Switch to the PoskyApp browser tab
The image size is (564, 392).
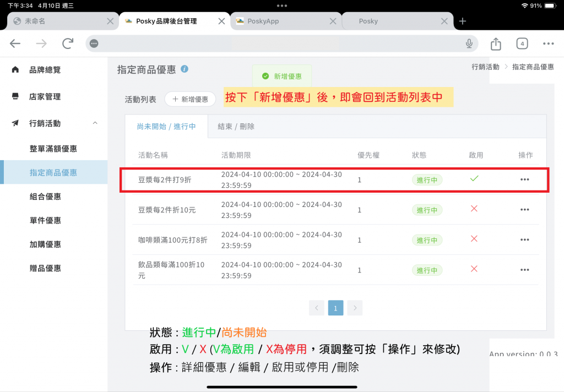coord(286,21)
